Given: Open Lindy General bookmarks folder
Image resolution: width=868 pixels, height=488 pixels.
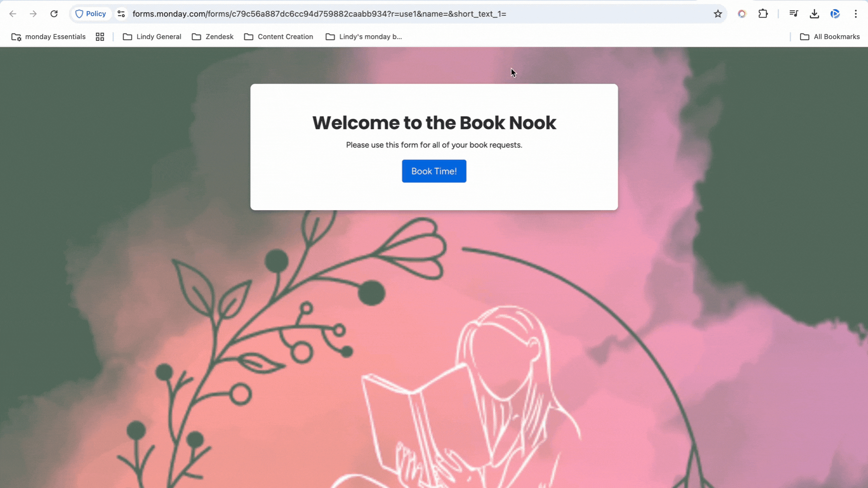Looking at the screenshot, I should (152, 37).
